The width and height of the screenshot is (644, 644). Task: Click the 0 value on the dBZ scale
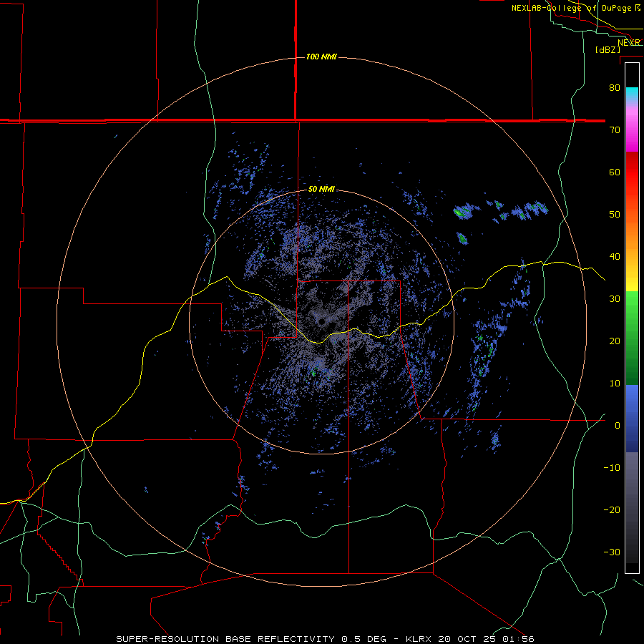click(x=618, y=426)
